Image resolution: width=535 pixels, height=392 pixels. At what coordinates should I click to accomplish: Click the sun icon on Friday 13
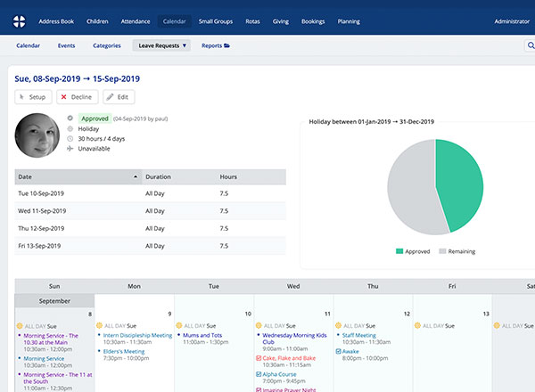click(x=417, y=325)
